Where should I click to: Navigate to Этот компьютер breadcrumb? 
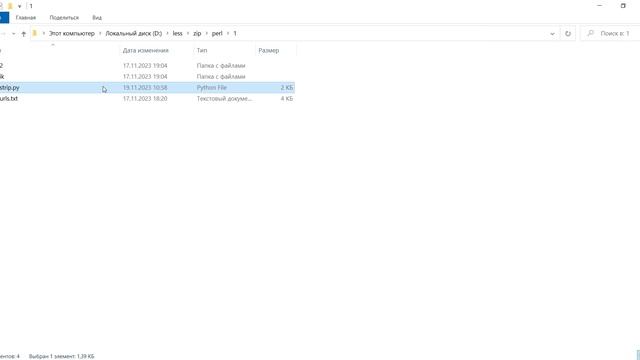pos(72,33)
